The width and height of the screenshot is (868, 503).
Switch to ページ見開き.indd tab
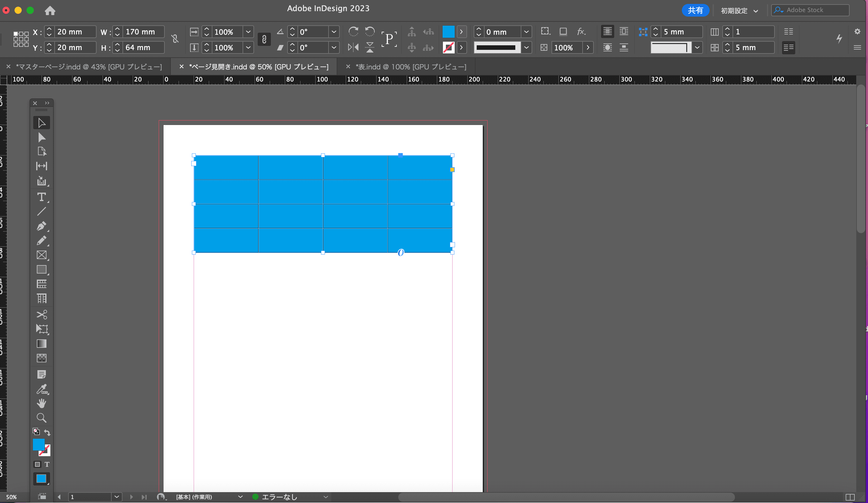tap(259, 67)
